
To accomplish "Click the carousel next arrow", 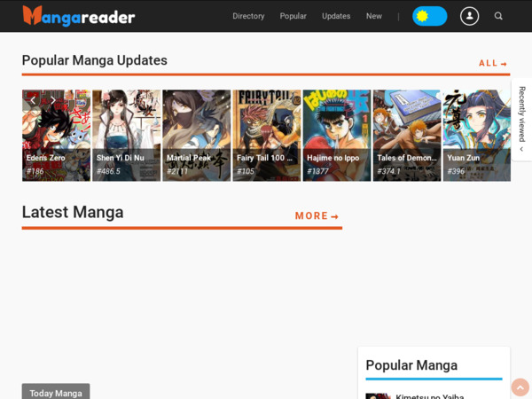I will click(x=53, y=100).
